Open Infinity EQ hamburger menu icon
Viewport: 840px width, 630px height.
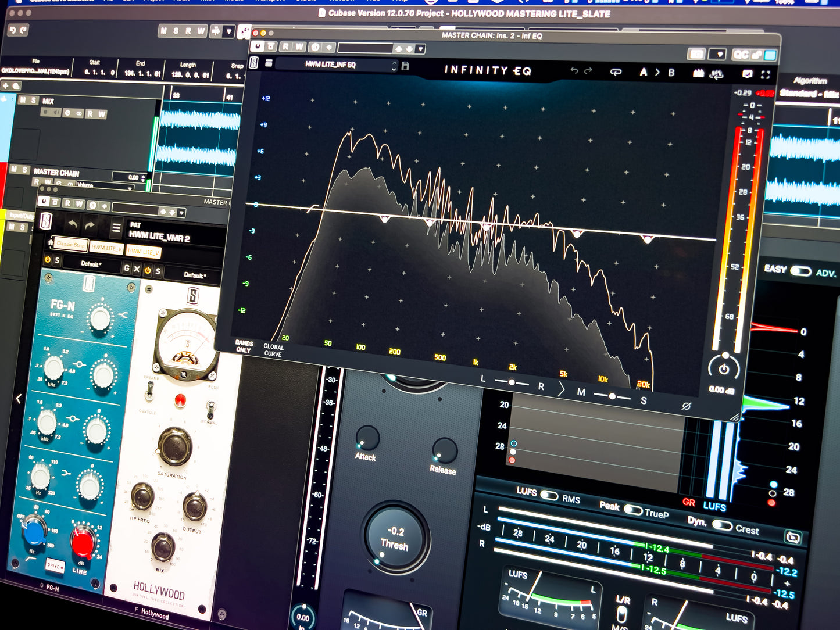(x=269, y=63)
